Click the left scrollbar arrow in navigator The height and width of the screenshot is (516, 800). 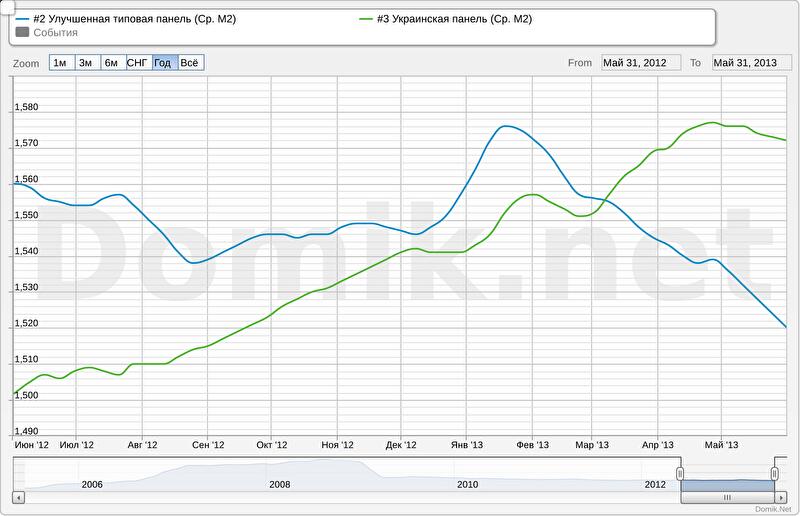click(18, 497)
